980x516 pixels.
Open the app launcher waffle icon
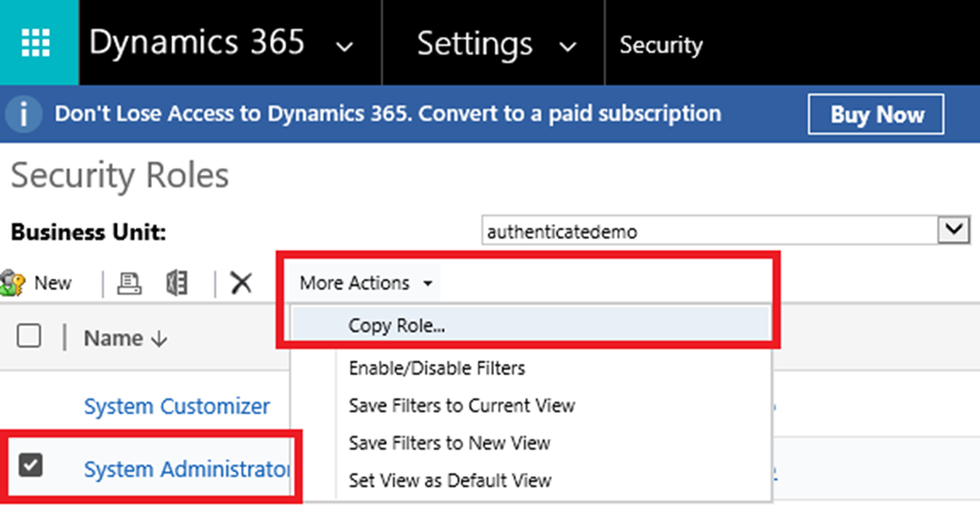click(38, 43)
